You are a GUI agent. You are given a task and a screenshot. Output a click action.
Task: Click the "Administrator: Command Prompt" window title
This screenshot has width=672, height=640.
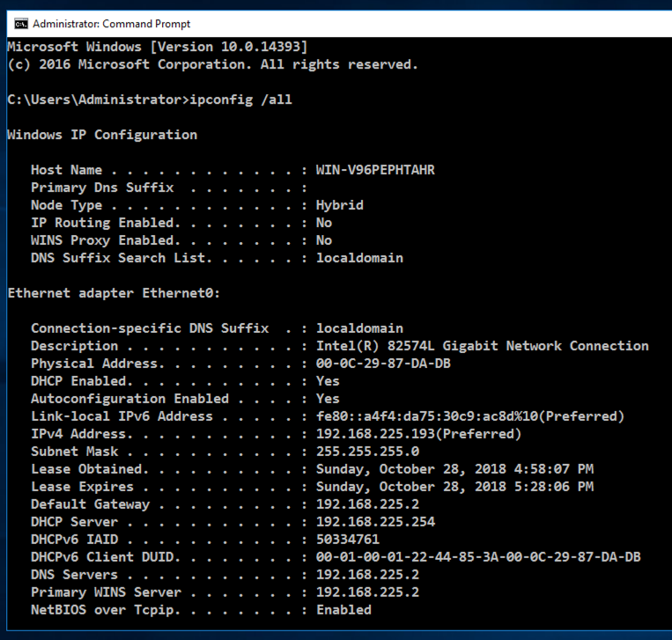pyautogui.click(x=111, y=24)
